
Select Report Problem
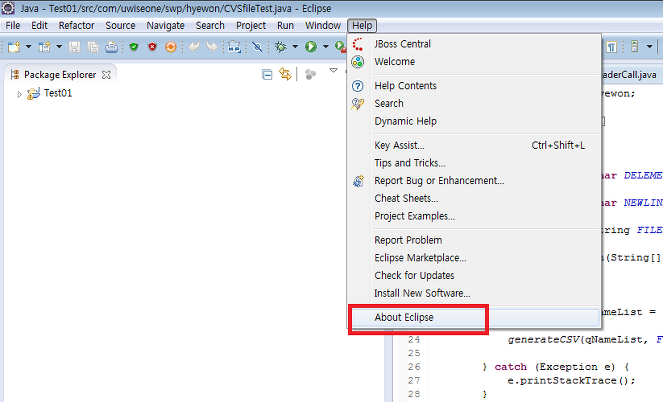coord(474,241)
